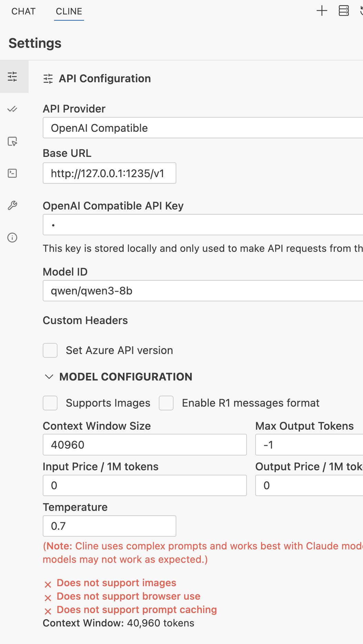Screen dimensions: 363x644
Task: Open the browser settings sidebar icon
Action: point(12,141)
